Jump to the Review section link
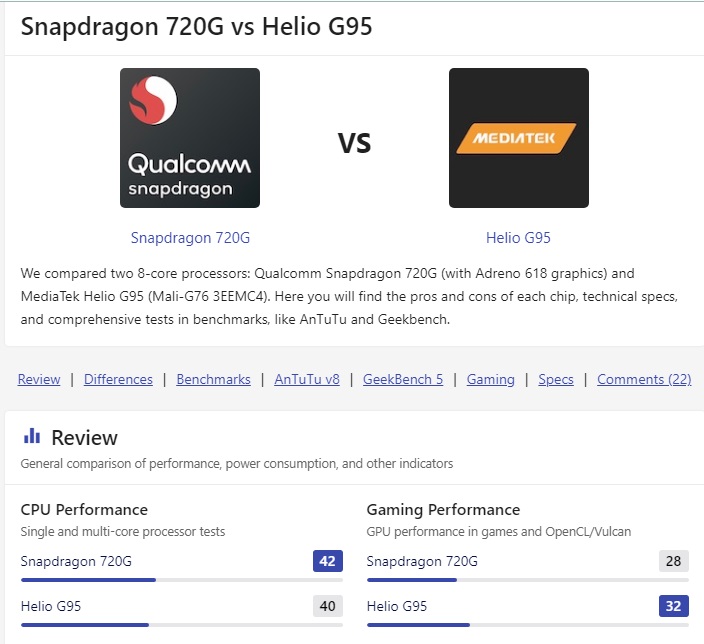The height and width of the screenshot is (644, 704). coord(39,379)
